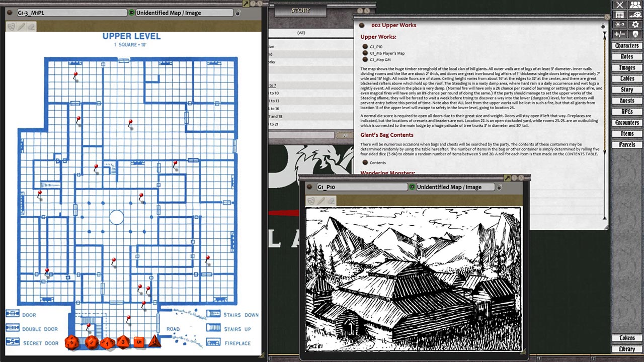This screenshot has height=362, width=644.
Task: Open the Options gear icon in the top-right
Action: 635,24
